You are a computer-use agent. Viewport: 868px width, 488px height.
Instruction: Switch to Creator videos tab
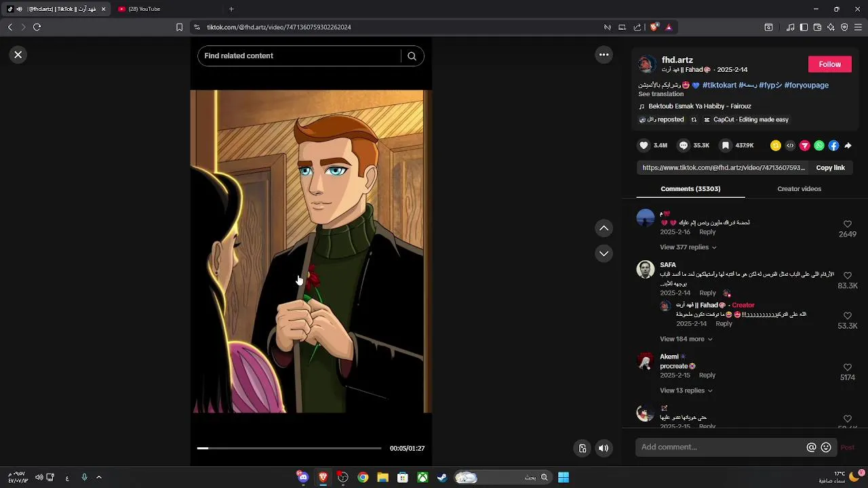click(799, 189)
